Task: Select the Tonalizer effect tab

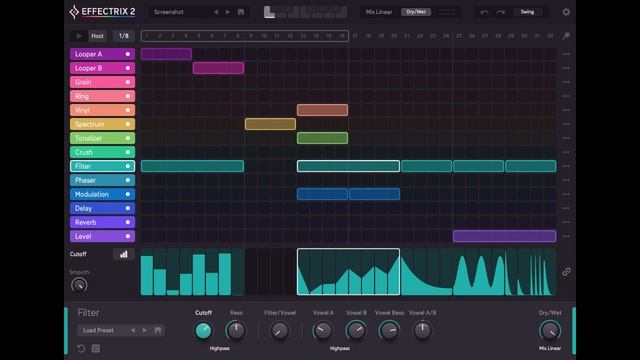Action: pyautogui.click(x=102, y=138)
